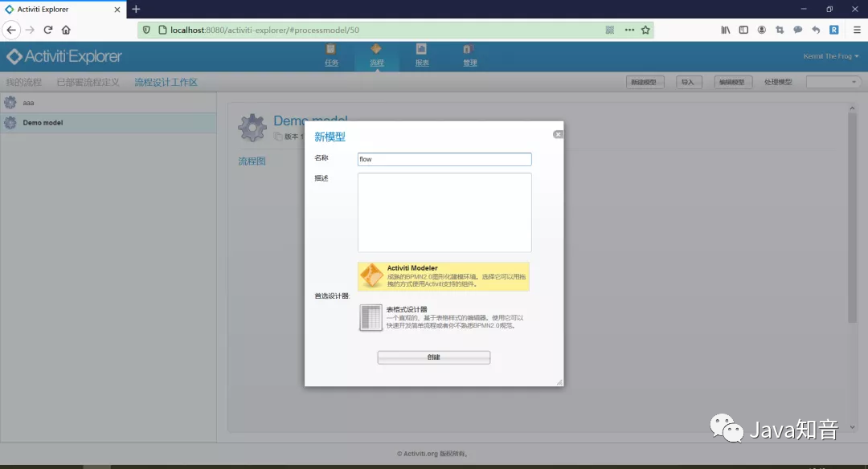868x469 pixels.
Task: Open the 处理模型 dropdown
Action: [833, 82]
